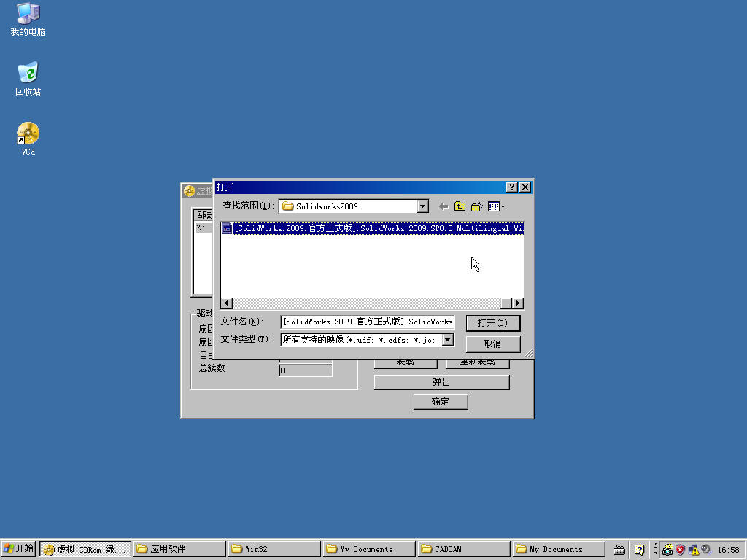Close the 打开 dialog

point(525,187)
